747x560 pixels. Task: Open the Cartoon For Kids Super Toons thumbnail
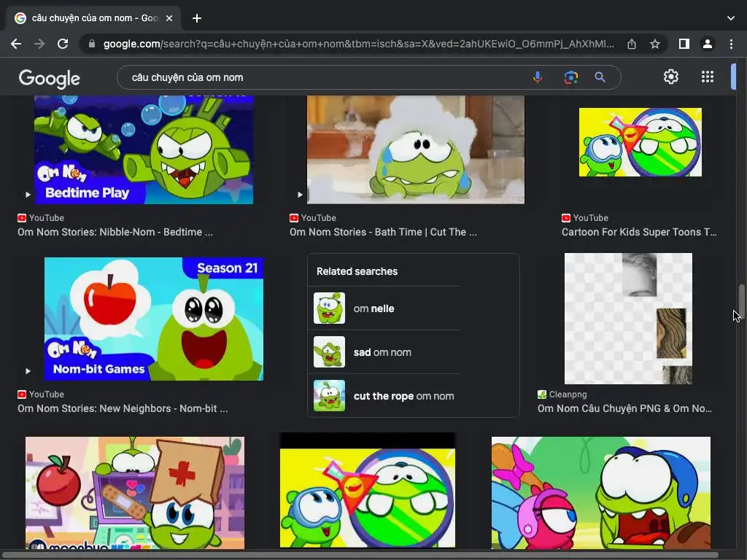pyautogui.click(x=640, y=142)
